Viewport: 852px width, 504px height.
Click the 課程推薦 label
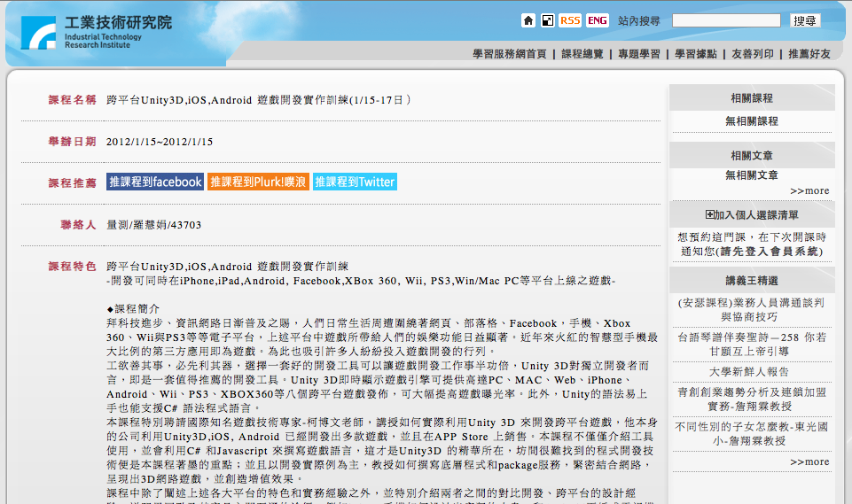pos(73,183)
